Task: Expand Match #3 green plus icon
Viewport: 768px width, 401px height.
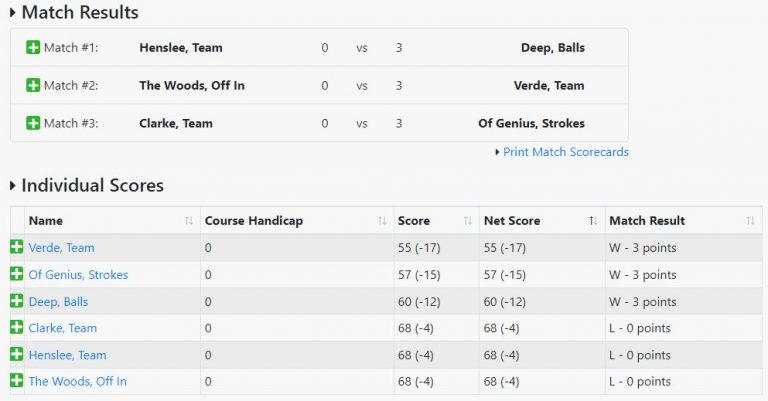Action: coord(33,124)
